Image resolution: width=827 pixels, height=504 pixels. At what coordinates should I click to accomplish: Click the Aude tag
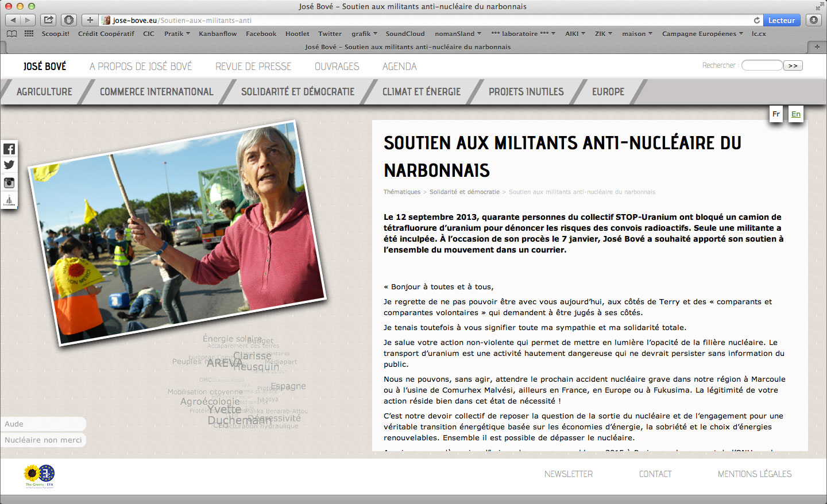(x=43, y=424)
